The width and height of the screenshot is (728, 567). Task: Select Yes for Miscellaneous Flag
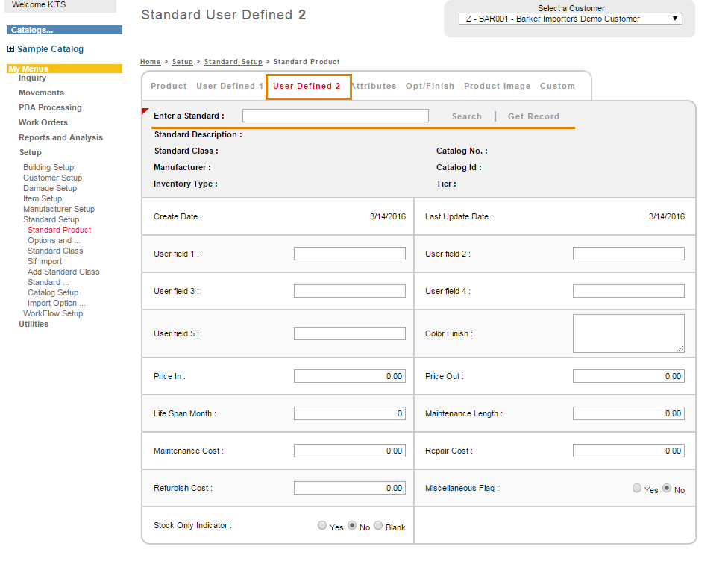pyautogui.click(x=636, y=489)
